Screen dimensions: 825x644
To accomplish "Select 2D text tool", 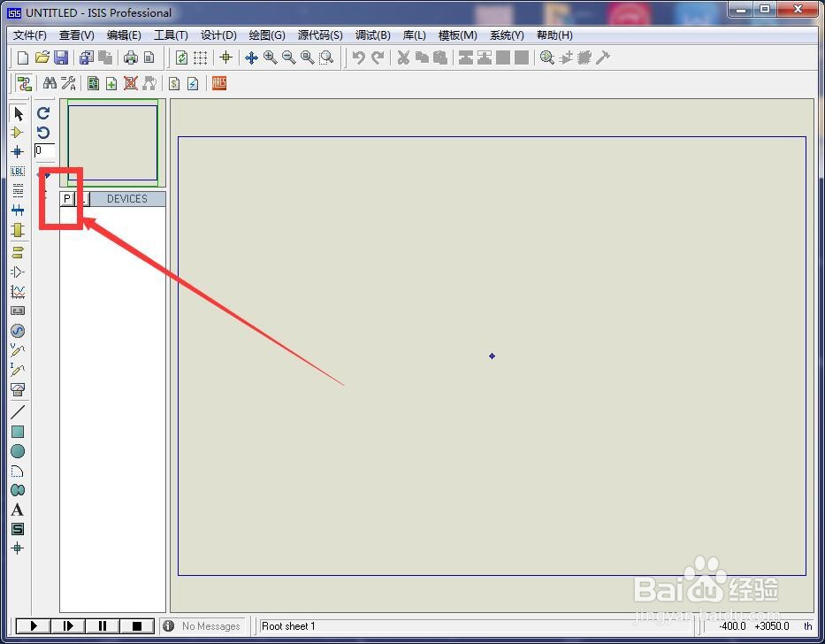I will (18, 510).
